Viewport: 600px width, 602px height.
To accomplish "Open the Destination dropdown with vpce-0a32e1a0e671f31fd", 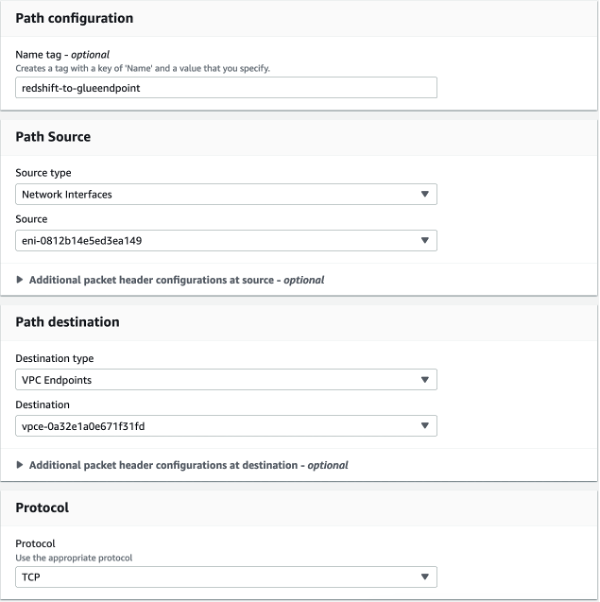I will pos(226,426).
